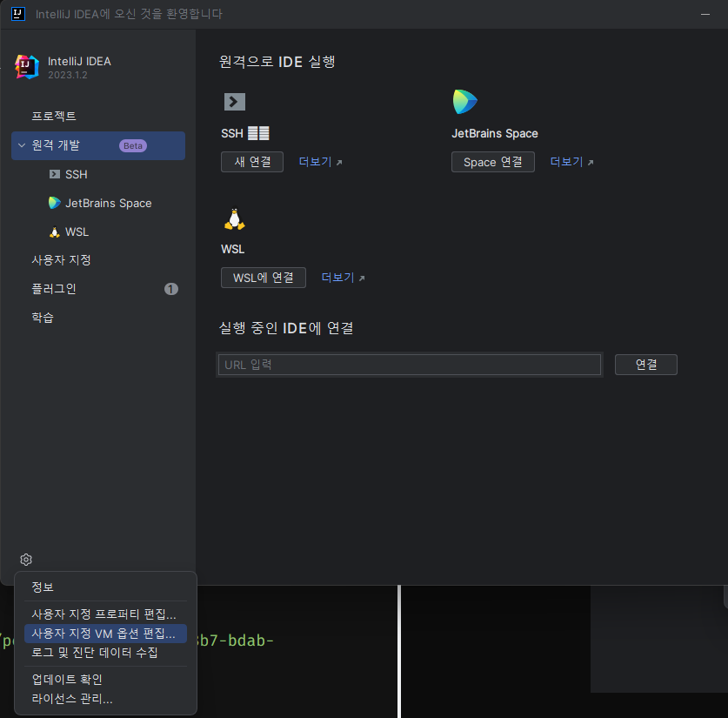Click the version text 2023.1.2
This screenshot has height=718, width=728.
(x=68, y=75)
